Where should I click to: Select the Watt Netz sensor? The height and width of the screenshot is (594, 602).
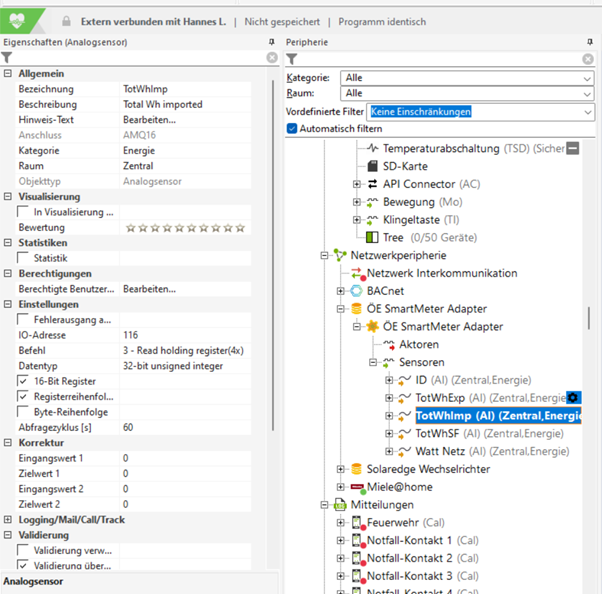pyautogui.click(x=492, y=451)
